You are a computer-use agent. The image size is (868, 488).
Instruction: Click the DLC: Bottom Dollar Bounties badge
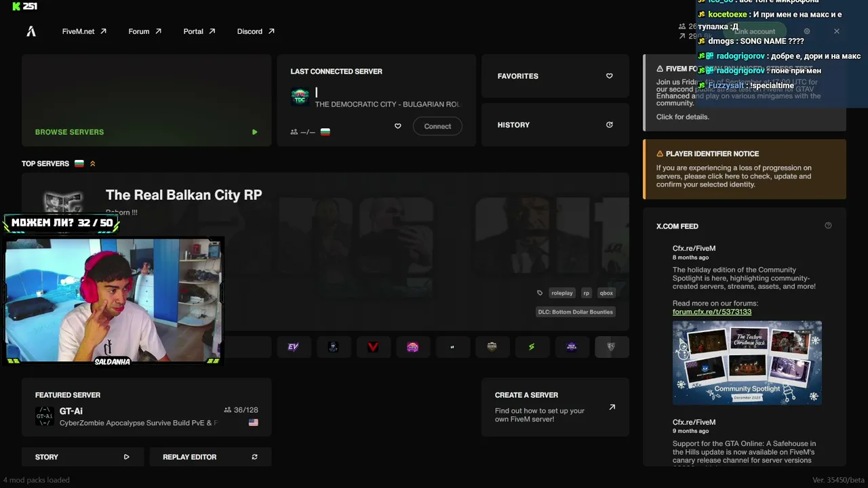tap(575, 312)
